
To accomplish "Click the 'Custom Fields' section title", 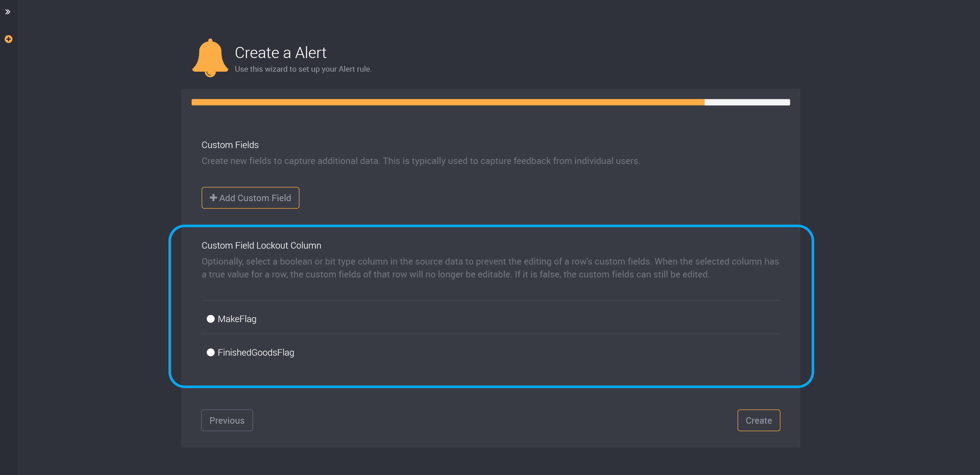I will point(230,145).
